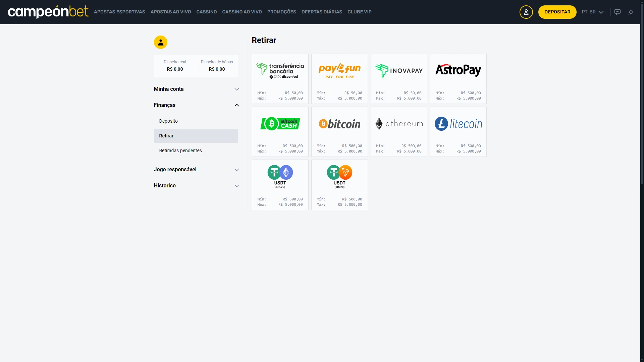Click AstroPay's minimum value R$ 500,00
This screenshot has width=644, height=362.
click(x=471, y=93)
